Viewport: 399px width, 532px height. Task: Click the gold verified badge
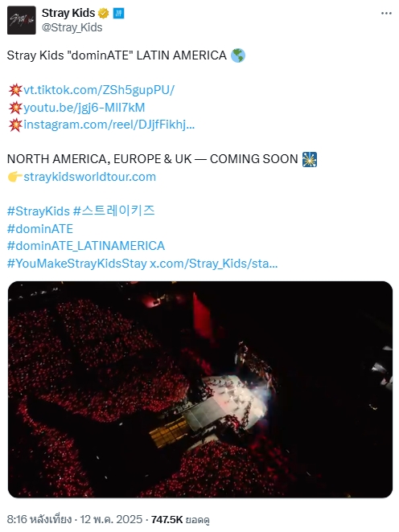click(x=104, y=13)
